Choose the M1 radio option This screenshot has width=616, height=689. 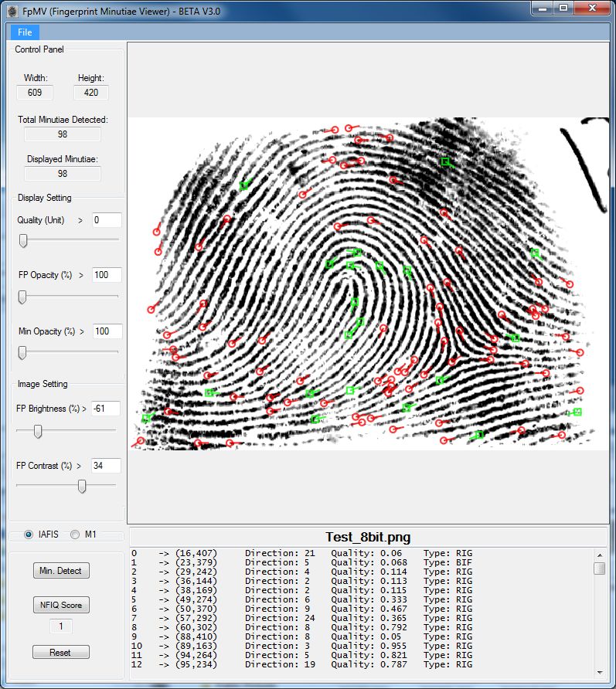coord(75,535)
